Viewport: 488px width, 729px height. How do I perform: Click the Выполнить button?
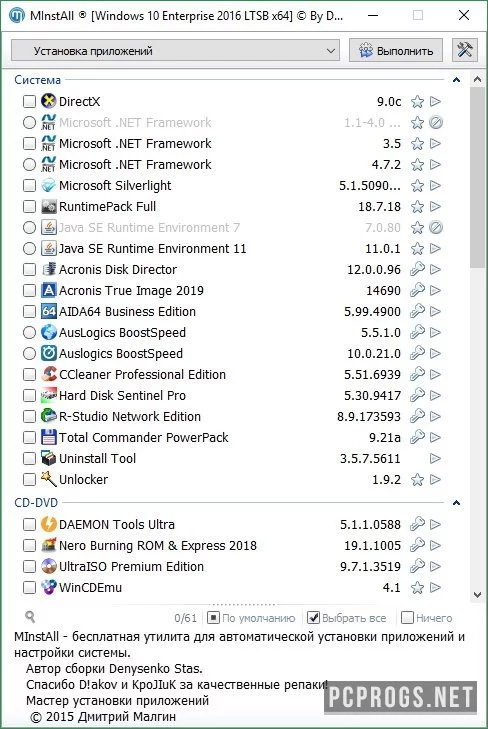click(396, 50)
